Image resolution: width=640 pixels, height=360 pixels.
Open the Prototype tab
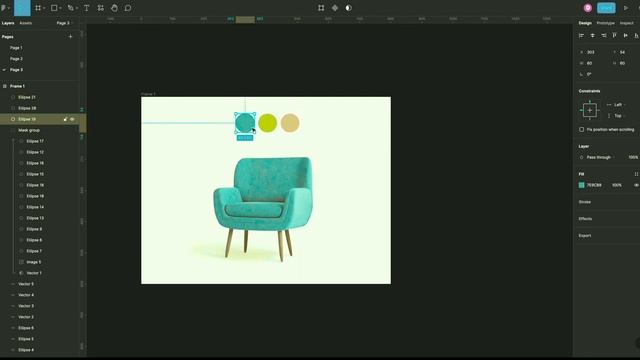pos(605,23)
